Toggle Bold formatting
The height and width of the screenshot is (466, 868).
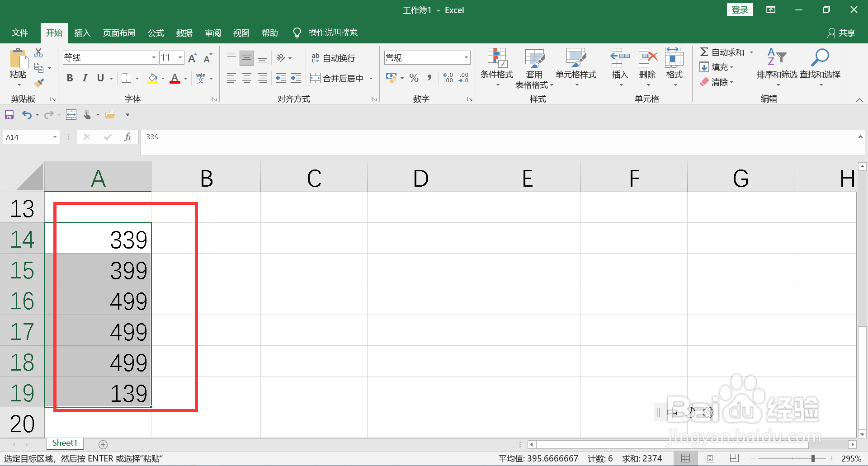70,78
